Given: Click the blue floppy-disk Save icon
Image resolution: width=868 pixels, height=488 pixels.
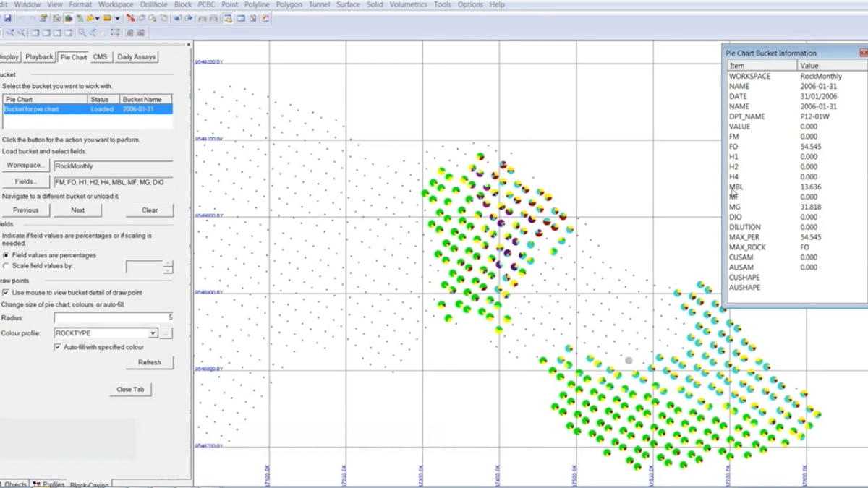Looking at the screenshot, I should click(x=7, y=18).
